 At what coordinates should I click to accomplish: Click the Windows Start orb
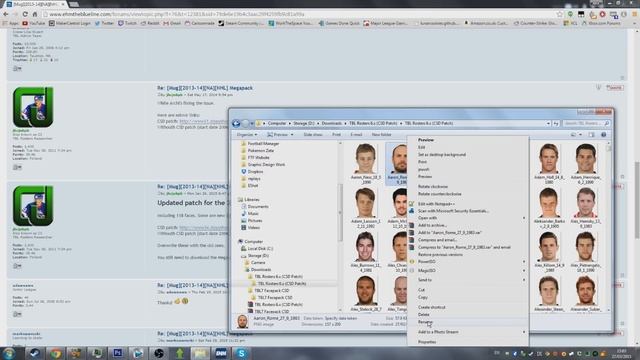[9, 353]
